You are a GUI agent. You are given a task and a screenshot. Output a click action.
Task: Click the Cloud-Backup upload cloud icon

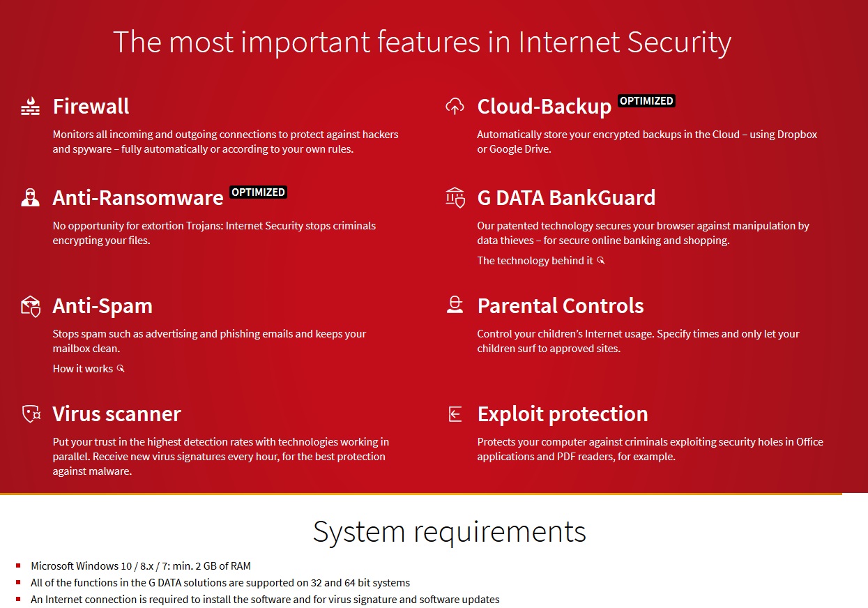(455, 107)
